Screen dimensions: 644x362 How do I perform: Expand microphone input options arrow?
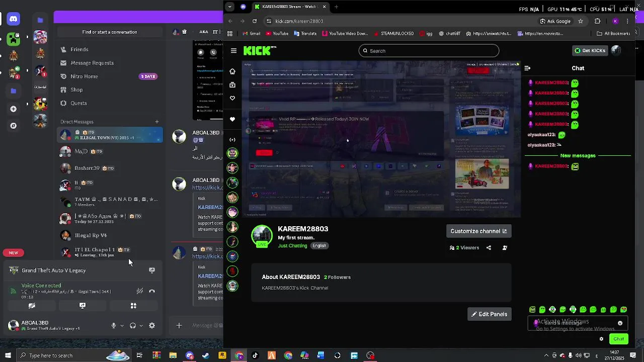click(122, 326)
